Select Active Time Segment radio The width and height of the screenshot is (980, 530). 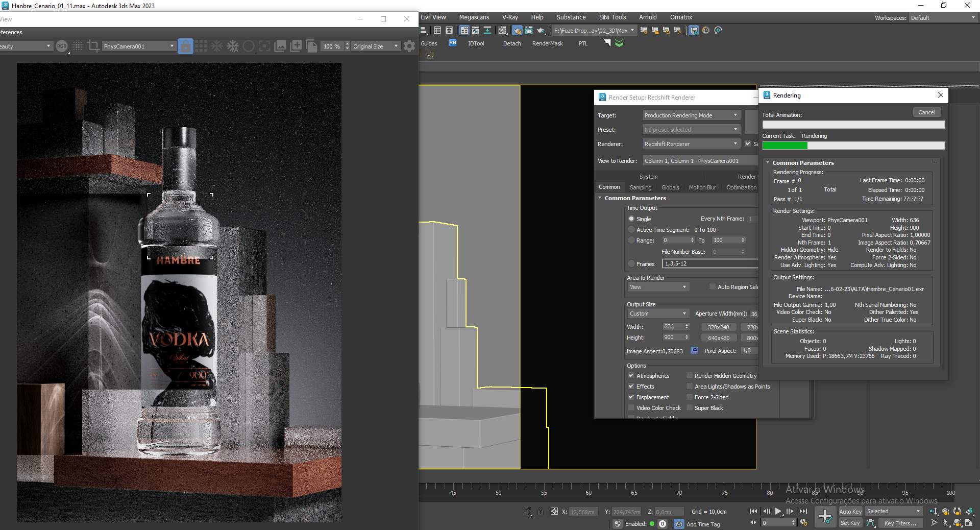click(x=631, y=230)
